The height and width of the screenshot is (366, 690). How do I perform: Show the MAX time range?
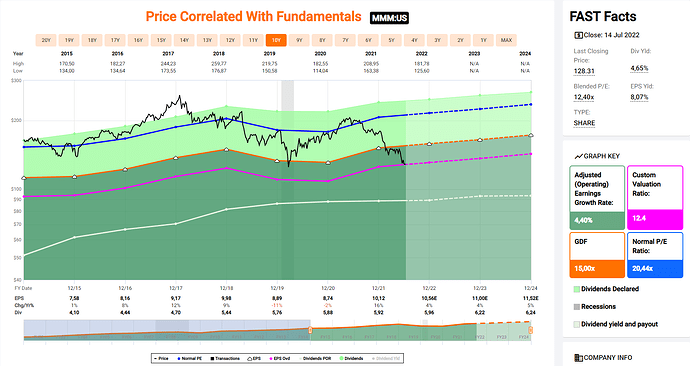(506, 40)
